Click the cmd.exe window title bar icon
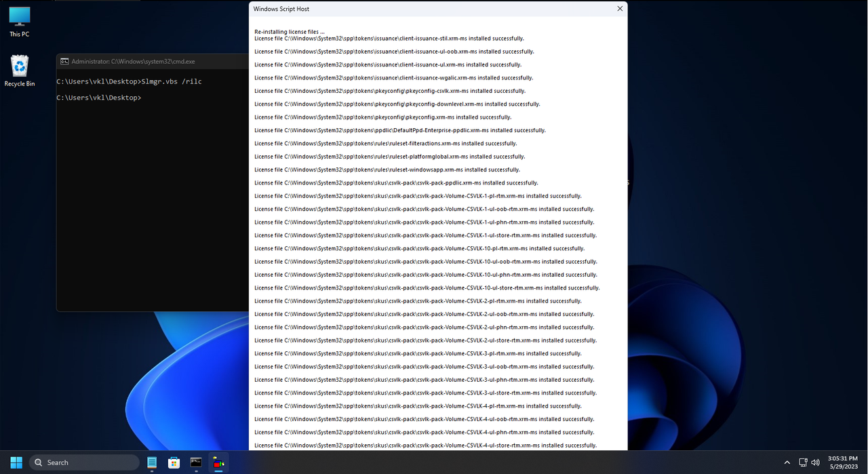Image resolution: width=868 pixels, height=474 pixels. 64,61
